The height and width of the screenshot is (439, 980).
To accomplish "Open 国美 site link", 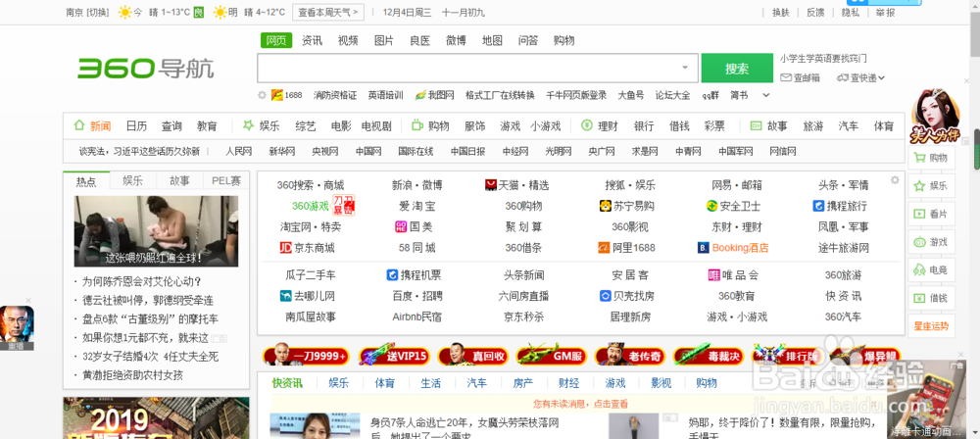I will [x=414, y=227].
